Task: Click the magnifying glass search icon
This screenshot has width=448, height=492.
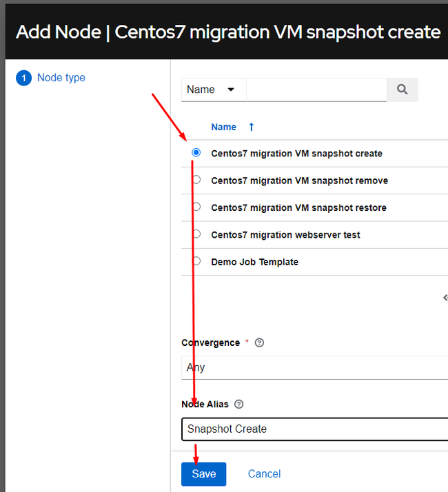Action: tap(402, 90)
